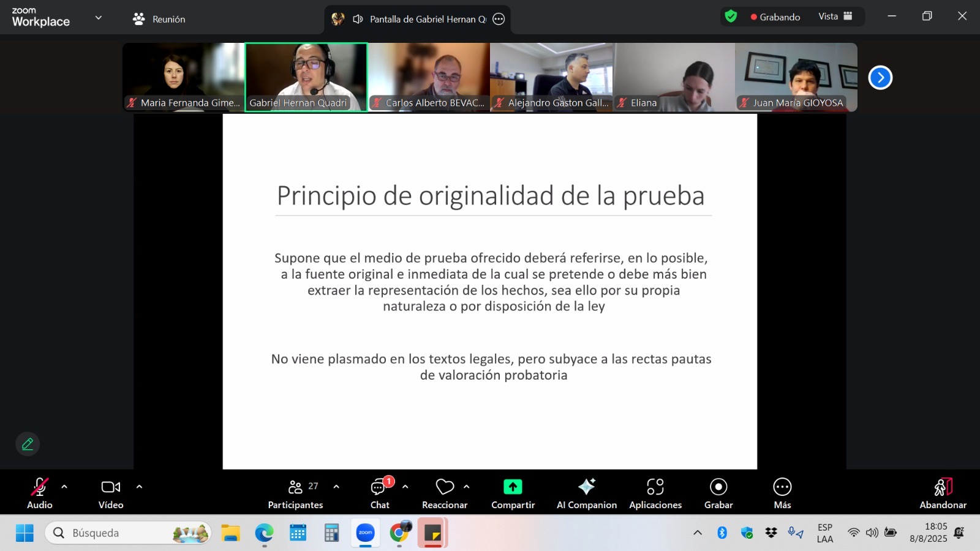Image resolution: width=980 pixels, height=551 pixels.
Task: Open the Aplicaciones apps panel
Action: tap(655, 493)
